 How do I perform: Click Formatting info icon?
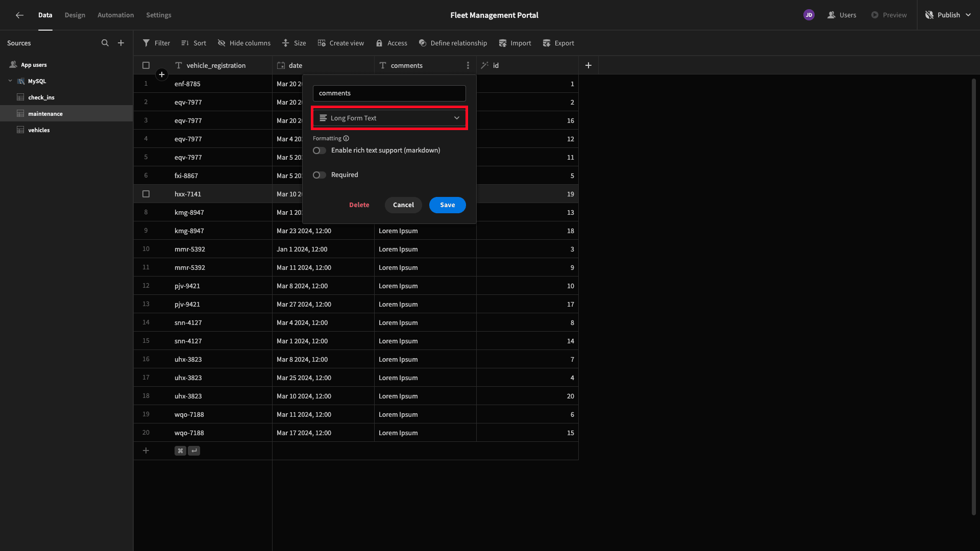tap(346, 138)
